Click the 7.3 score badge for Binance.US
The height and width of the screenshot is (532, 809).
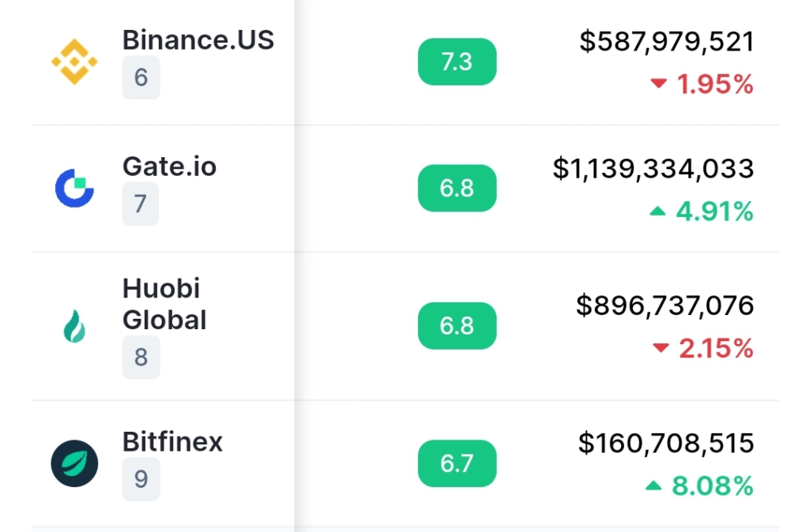point(457,62)
